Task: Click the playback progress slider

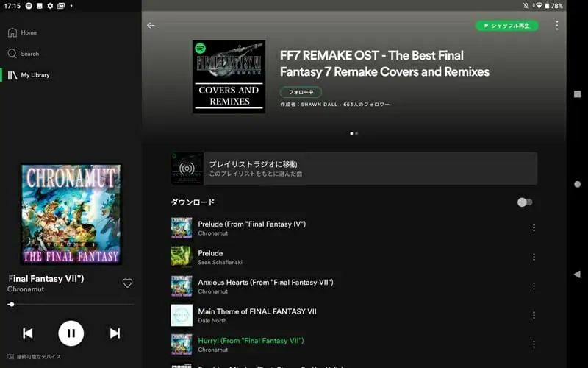Action: [71, 305]
